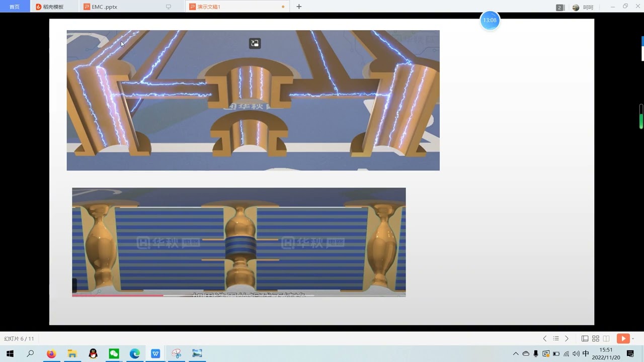Viewport: 644px width, 362px height.
Task: Click the picture-in-picture icon on the top video
Action: (x=255, y=43)
